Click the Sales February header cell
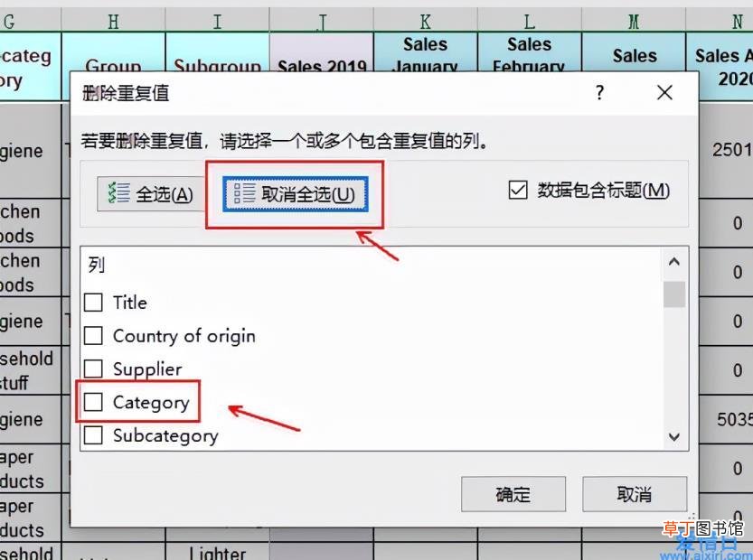753x560 pixels. point(530,51)
